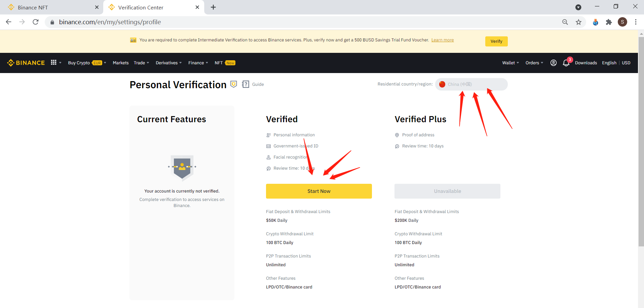The width and height of the screenshot is (644, 308).
Task: Click the Proof of address text
Action: (x=418, y=135)
